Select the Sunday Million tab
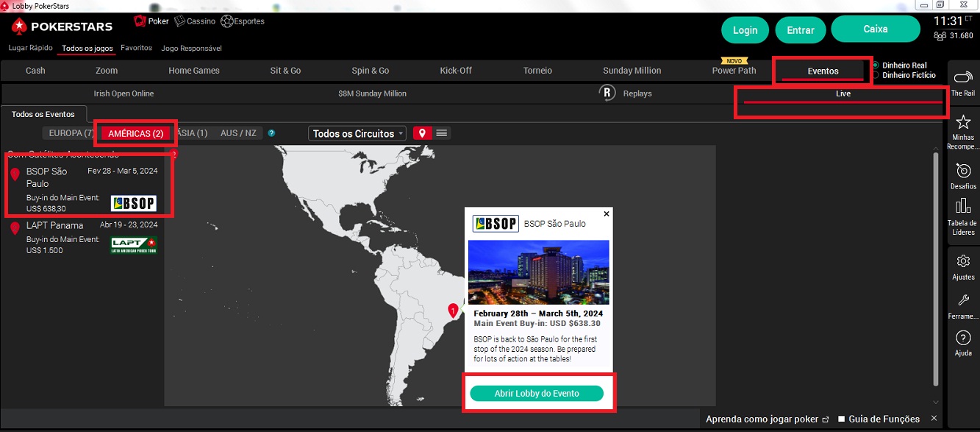980x432 pixels. (x=632, y=71)
